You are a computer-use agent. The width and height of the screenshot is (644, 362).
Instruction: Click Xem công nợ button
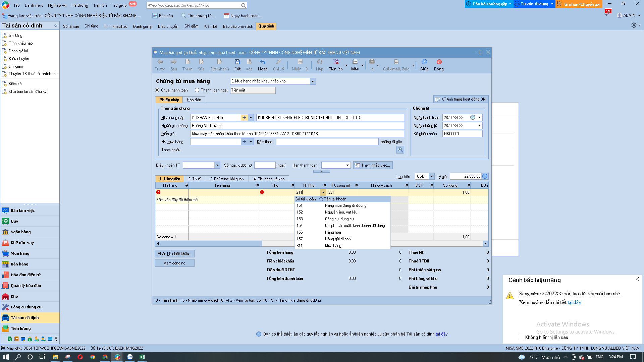[175, 263]
